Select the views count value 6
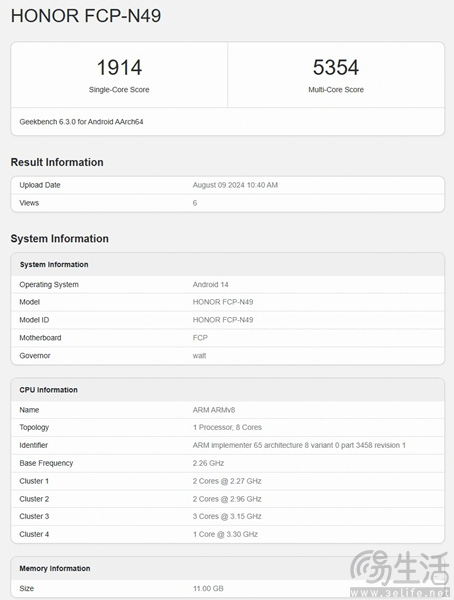The width and height of the screenshot is (454, 600). tap(195, 203)
